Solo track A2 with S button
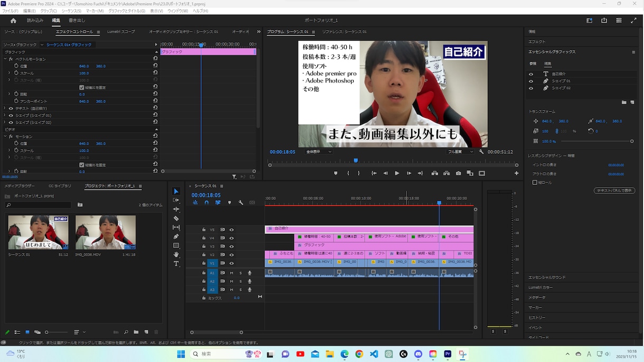The image size is (644, 362). [240, 281]
